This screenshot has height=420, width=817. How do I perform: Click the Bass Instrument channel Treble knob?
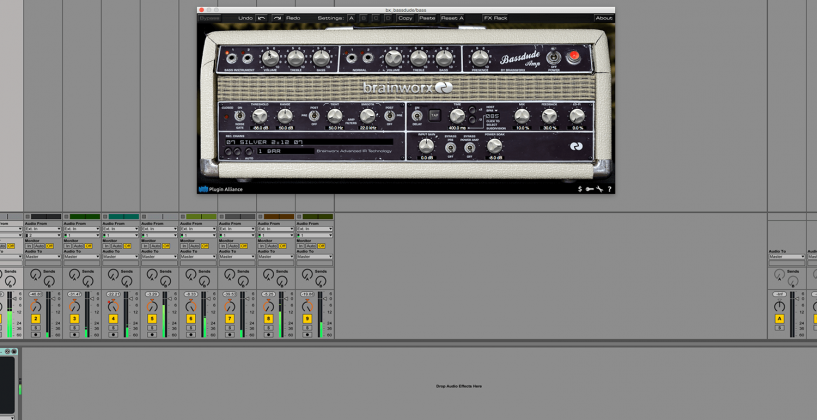click(x=295, y=58)
